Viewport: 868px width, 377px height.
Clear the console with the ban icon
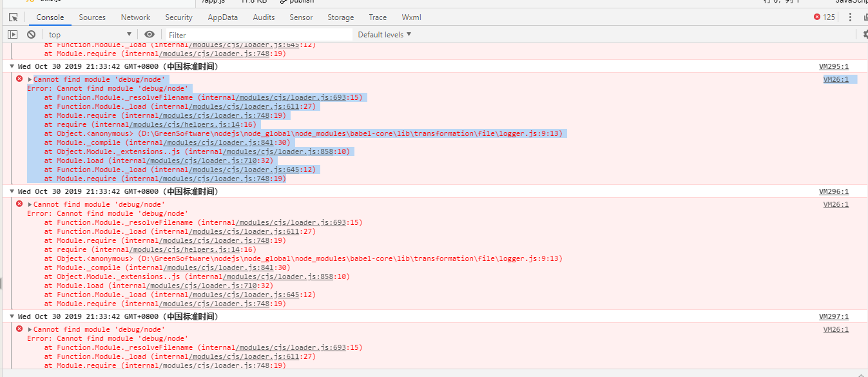(31, 34)
